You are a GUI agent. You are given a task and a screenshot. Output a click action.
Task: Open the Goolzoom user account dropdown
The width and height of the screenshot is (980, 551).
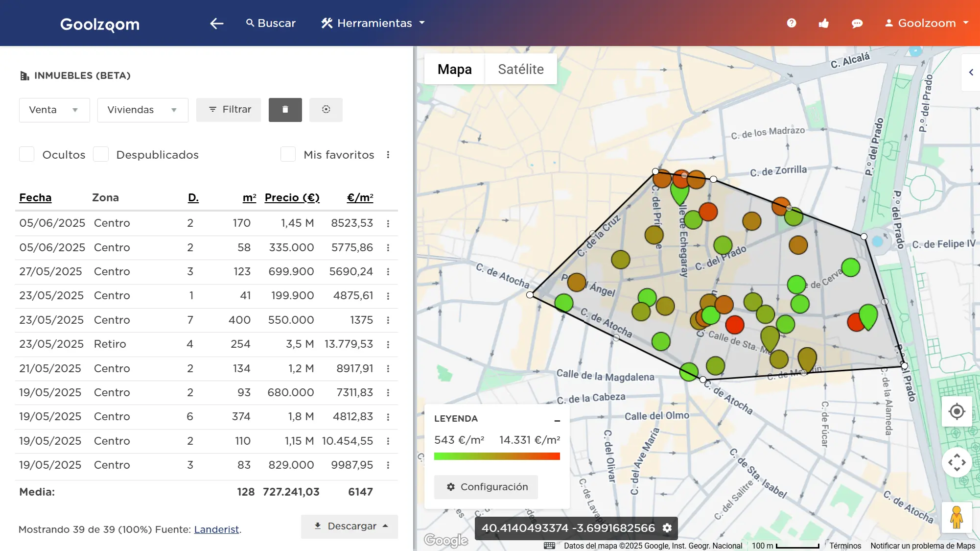pyautogui.click(x=927, y=23)
